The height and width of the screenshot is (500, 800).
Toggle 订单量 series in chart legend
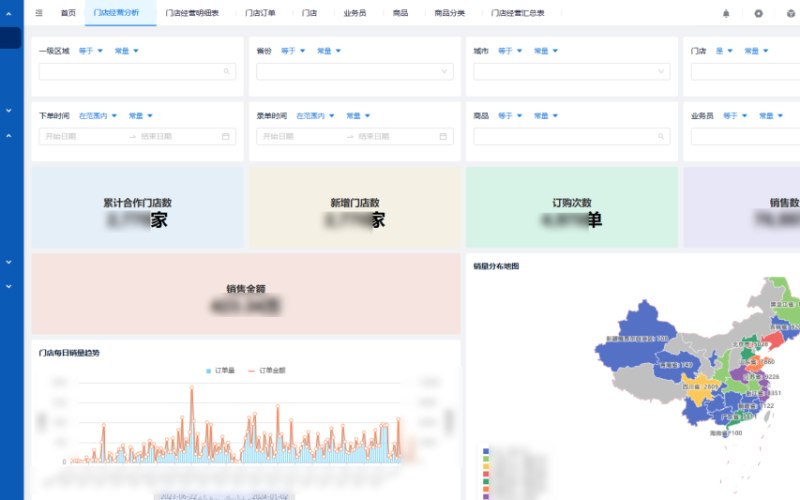point(220,370)
